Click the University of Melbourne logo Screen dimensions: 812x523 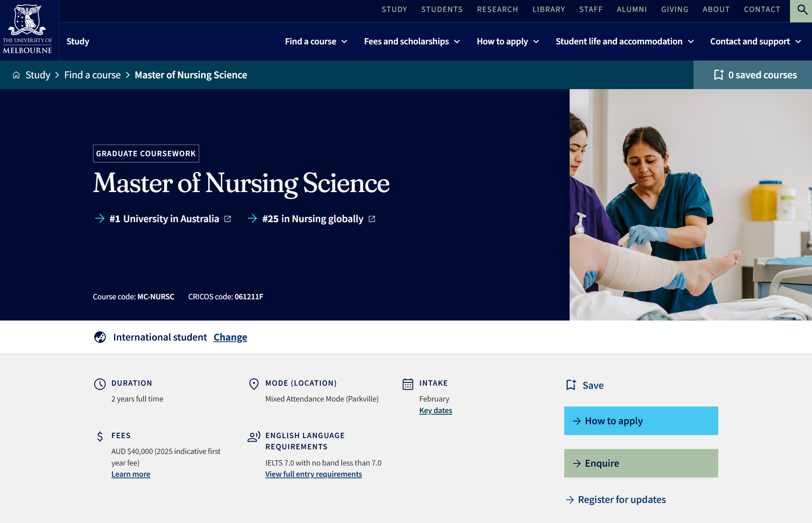27,30
